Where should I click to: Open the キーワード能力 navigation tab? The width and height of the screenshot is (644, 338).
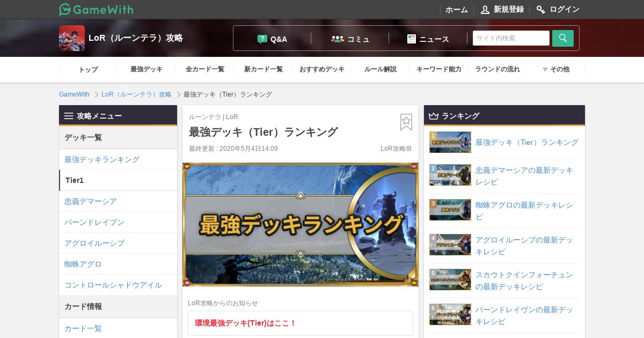point(439,69)
